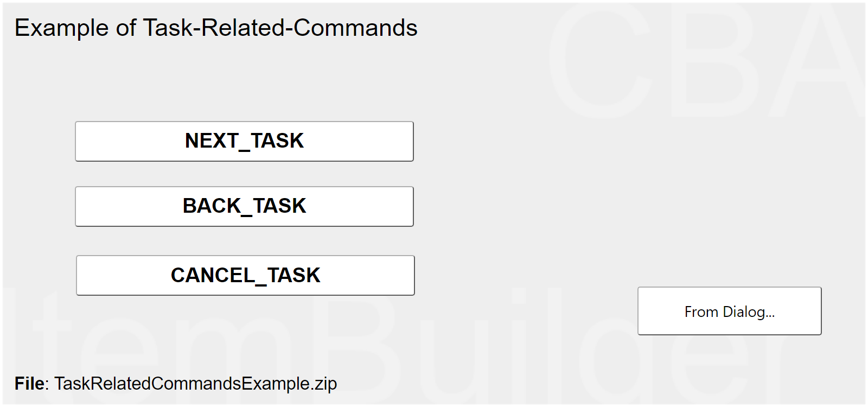The width and height of the screenshot is (868, 407).
Task: Click the bold File label
Action: click(x=29, y=384)
